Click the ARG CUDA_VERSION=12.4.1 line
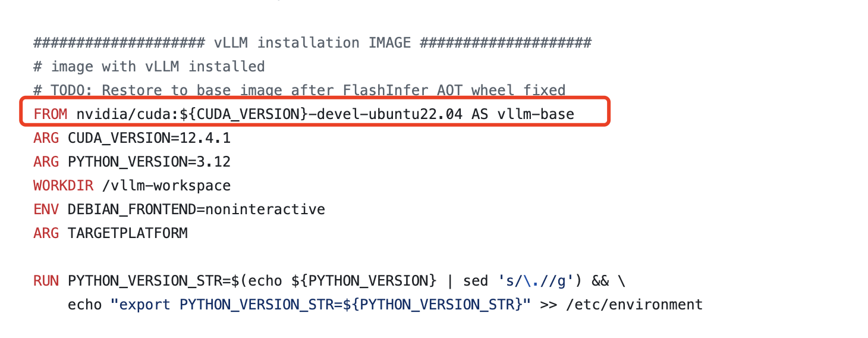868x338 pixels. coord(132,138)
